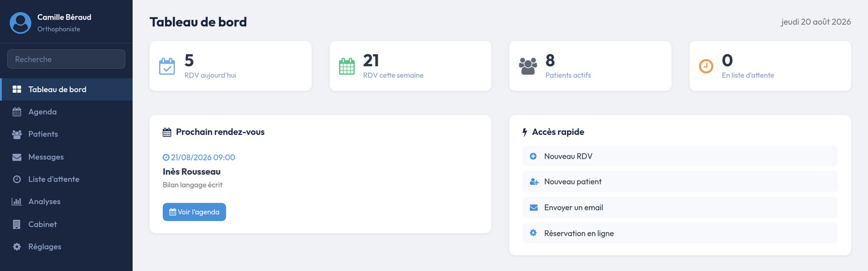Click the green calendar icon of RDV cette semaine

pos(347,66)
